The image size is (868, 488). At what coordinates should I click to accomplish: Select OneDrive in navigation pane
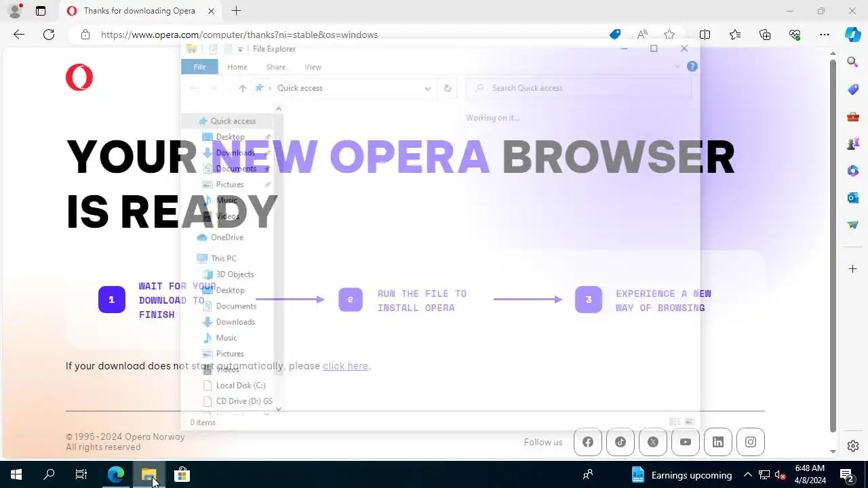(x=227, y=237)
